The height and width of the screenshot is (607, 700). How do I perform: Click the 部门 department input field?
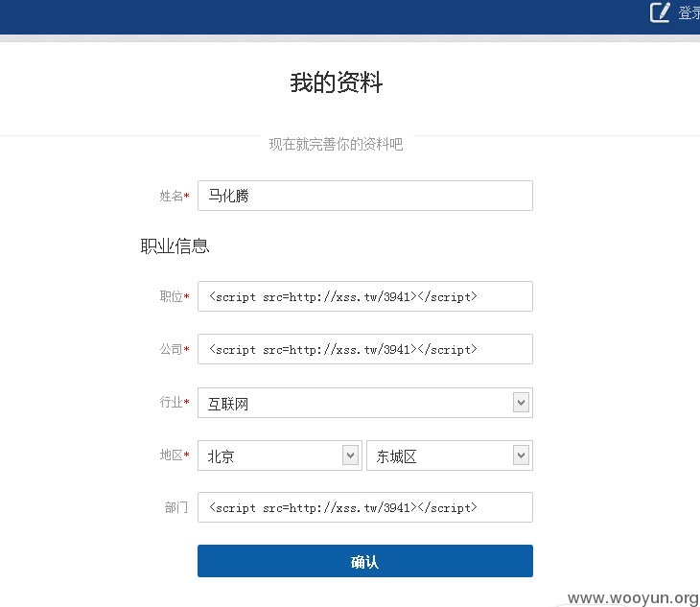(x=365, y=507)
